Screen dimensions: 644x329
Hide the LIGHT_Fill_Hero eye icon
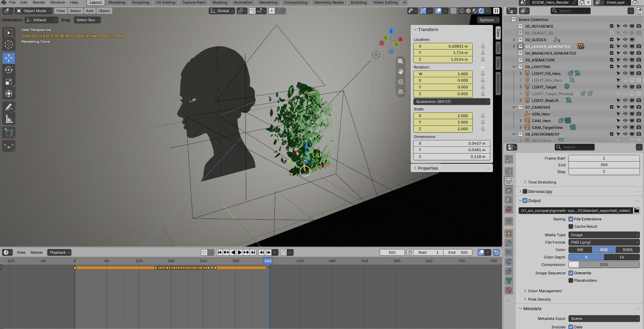625,73
